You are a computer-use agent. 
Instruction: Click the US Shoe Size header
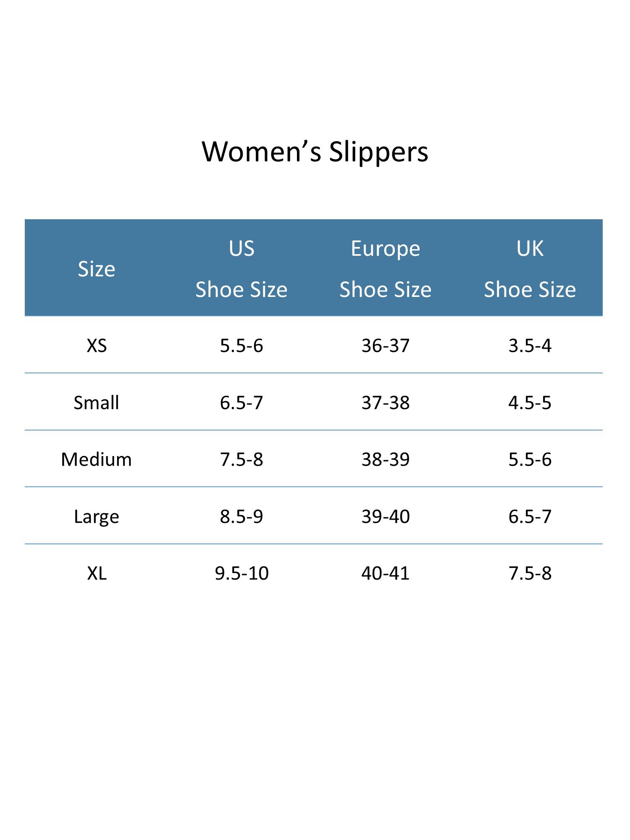click(x=241, y=269)
